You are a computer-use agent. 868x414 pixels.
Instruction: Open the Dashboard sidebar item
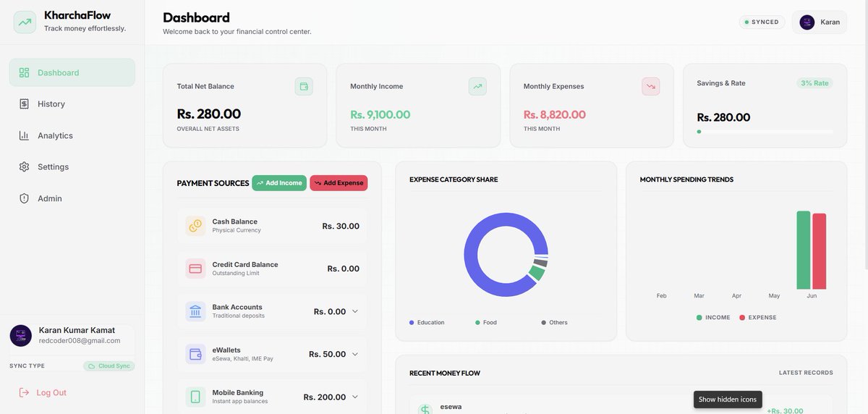[x=72, y=72]
